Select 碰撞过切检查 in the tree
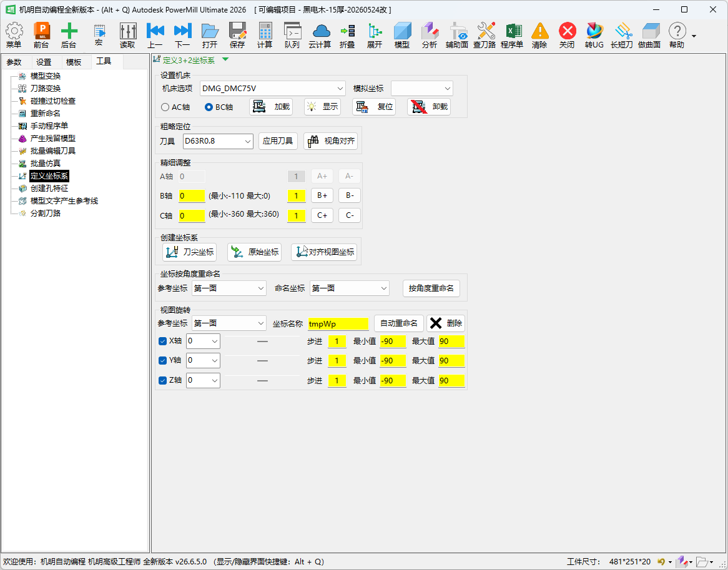Image resolution: width=728 pixels, height=570 pixels. point(53,101)
